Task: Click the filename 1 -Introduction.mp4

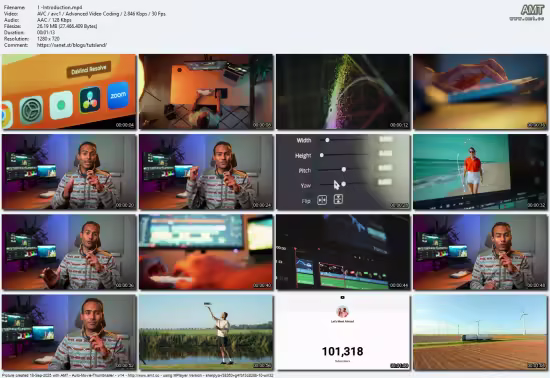Action: [x=60, y=7]
